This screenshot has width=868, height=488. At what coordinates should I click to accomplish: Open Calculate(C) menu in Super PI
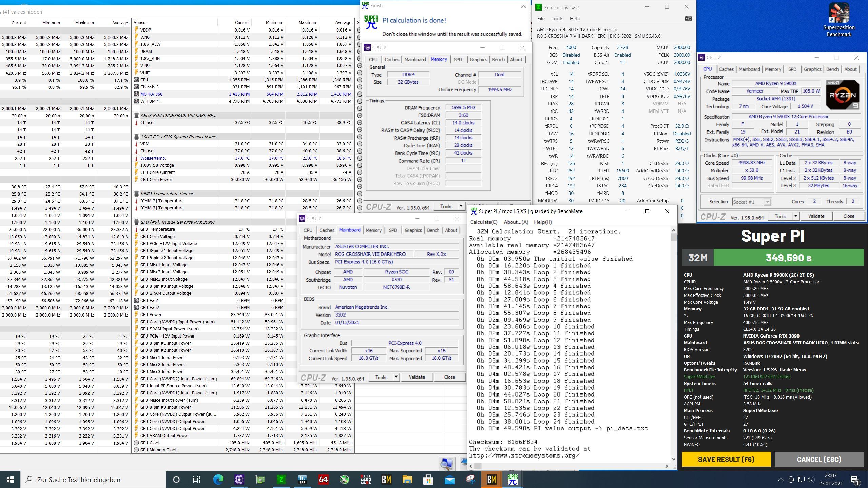point(484,222)
